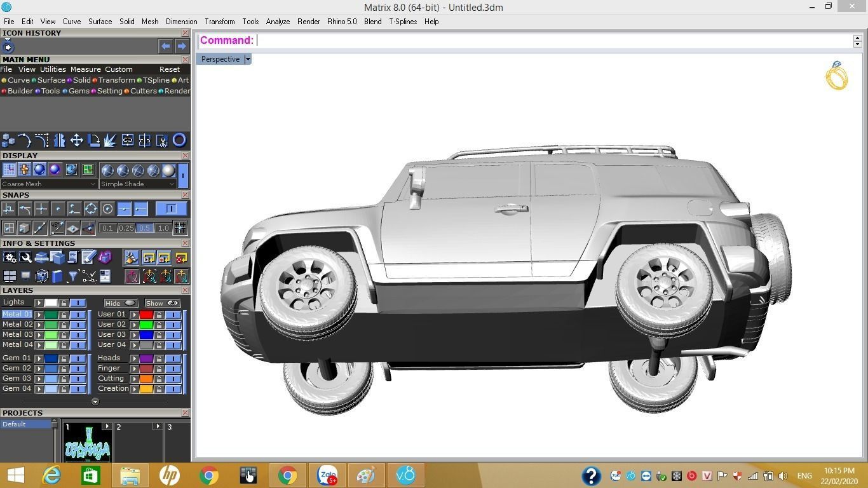Open the Coarse Mesh dropdown
This screenshot has height=488, width=868.
[49, 184]
